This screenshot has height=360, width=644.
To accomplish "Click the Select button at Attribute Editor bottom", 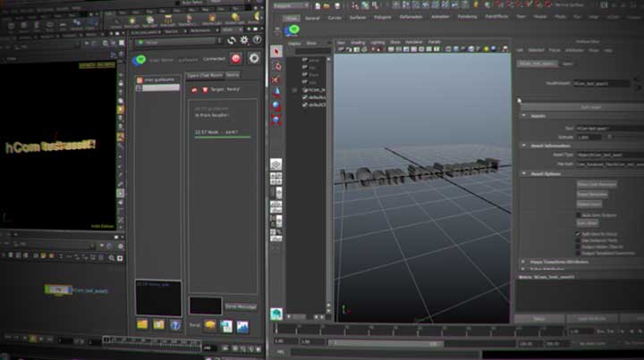I will pyautogui.click(x=539, y=319).
